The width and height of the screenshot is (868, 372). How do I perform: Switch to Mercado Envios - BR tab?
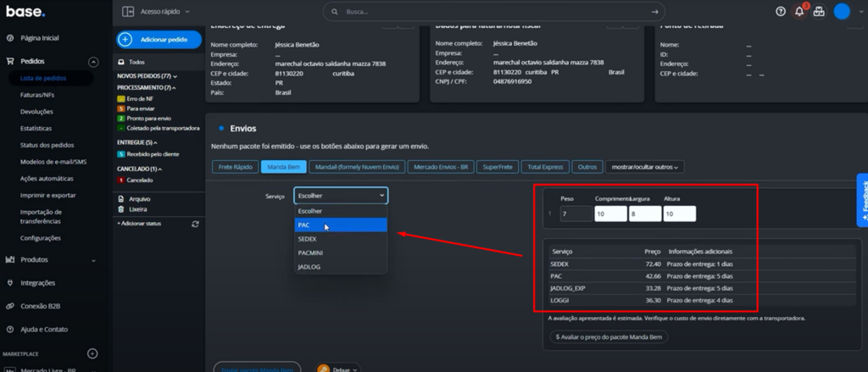(x=441, y=167)
